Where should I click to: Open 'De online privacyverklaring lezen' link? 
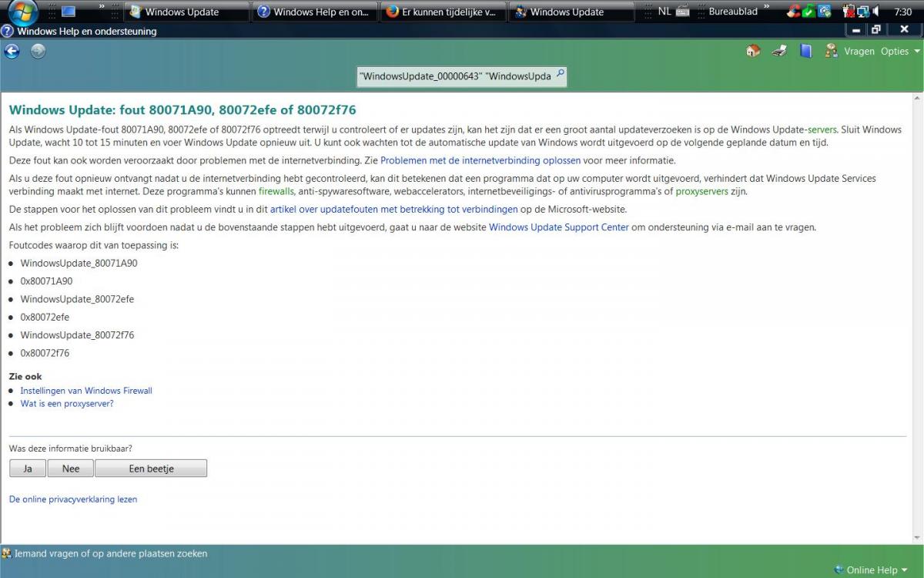tap(73, 499)
